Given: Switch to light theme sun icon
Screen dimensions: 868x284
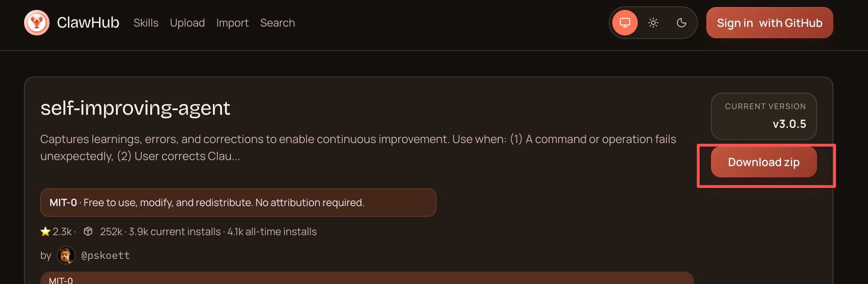Looking at the screenshot, I should 653,23.
